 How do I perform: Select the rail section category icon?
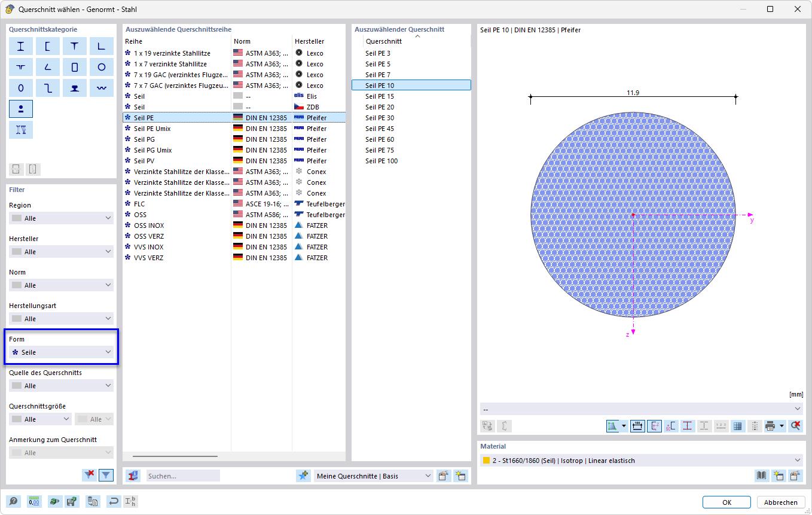click(x=75, y=88)
